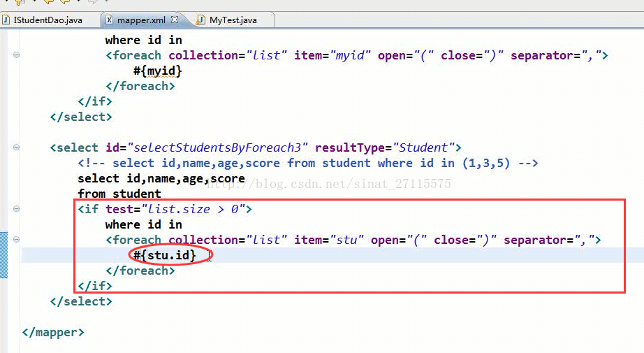Click the '</select>' tag just above '</mapper>'
This screenshot has height=353, width=644.
[81, 301]
